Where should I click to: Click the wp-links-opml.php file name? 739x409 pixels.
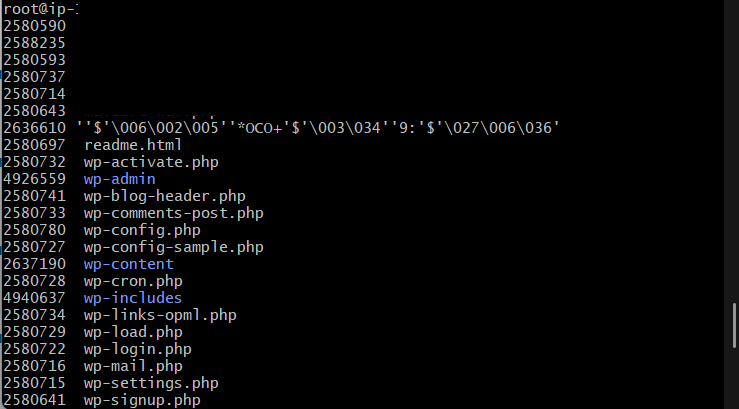tap(160, 315)
